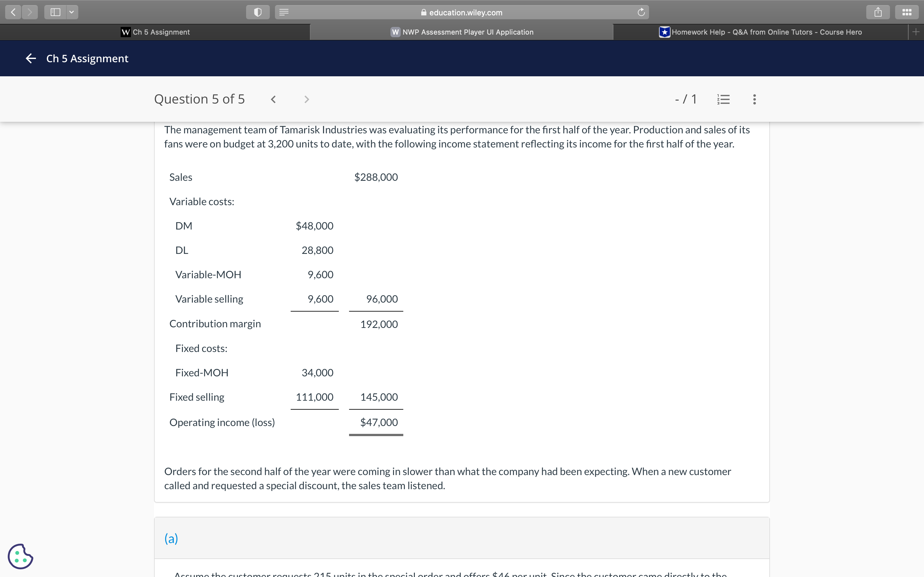Go to the previous question with left chevron
This screenshot has height=577, width=924.
273,99
